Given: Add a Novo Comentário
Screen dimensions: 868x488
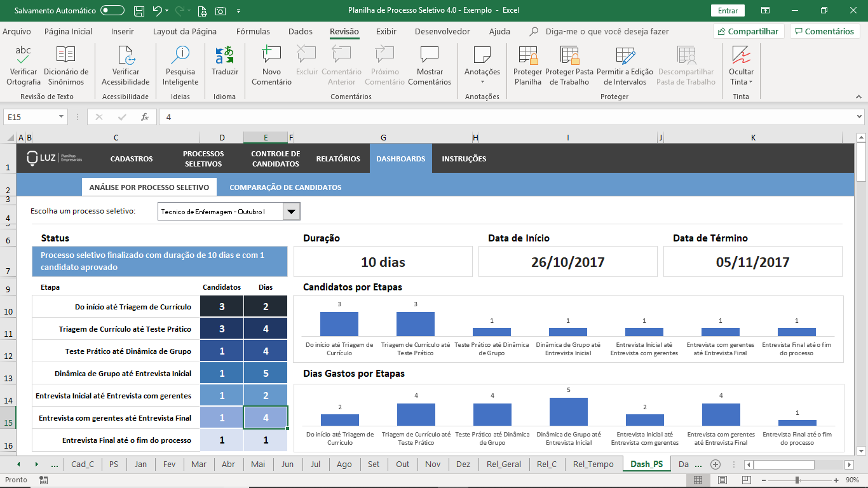Looking at the screenshot, I should tap(271, 65).
